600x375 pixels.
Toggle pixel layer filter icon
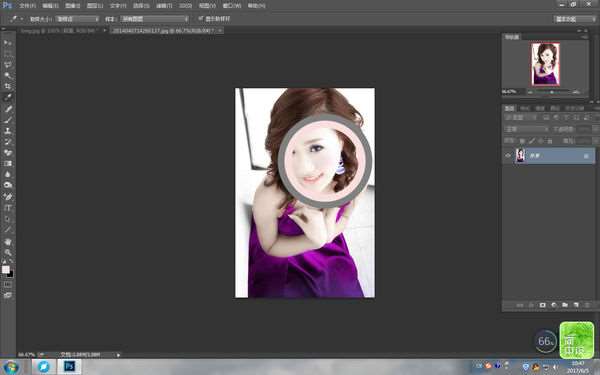(x=546, y=117)
